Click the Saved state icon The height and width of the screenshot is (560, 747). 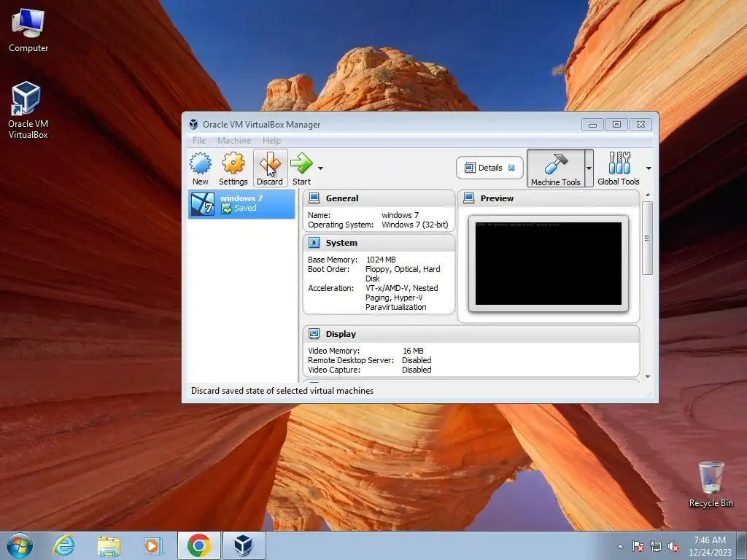(226, 209)
